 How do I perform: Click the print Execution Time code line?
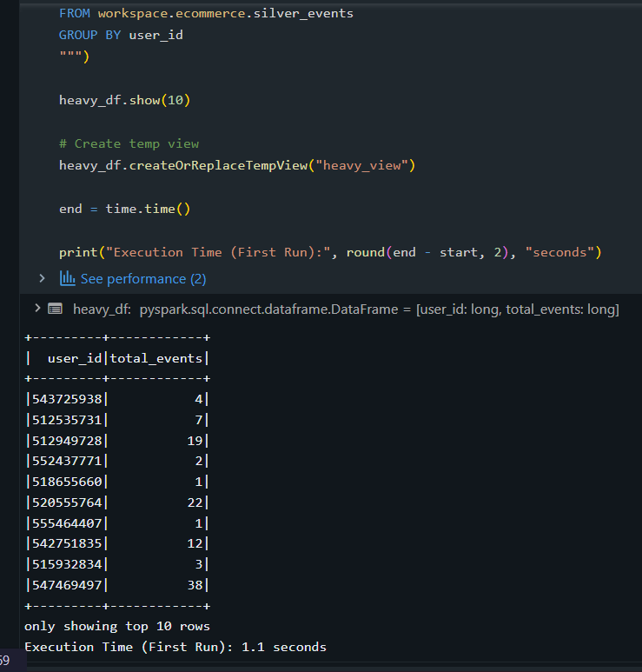[x=330, y=252]
